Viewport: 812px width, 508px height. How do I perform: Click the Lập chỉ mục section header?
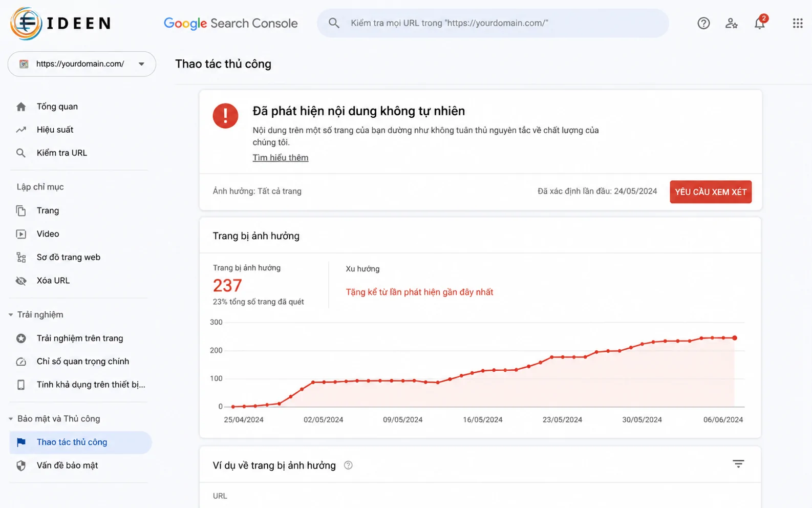(x=40, y=187)
